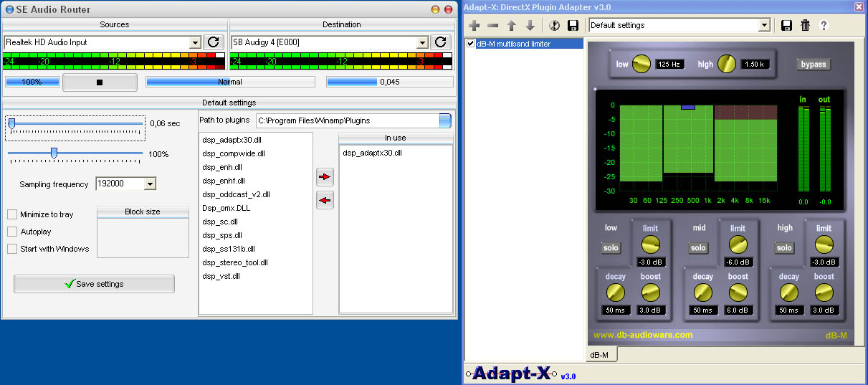This screenshot has width=868, height=385.
Task: Remove plugin from In use with left red arrow
Action: (325, 201)
